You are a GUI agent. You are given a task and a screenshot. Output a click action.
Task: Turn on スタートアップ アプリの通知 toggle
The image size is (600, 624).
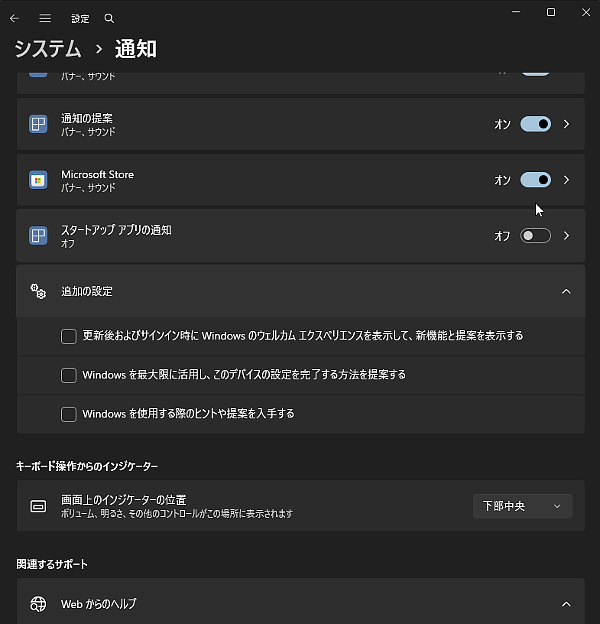click(x=536, y=236)
